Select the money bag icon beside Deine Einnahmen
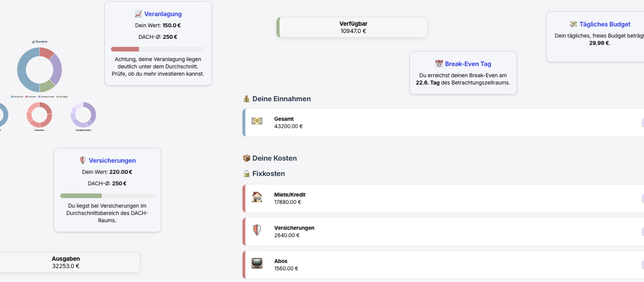 (246, 99)
